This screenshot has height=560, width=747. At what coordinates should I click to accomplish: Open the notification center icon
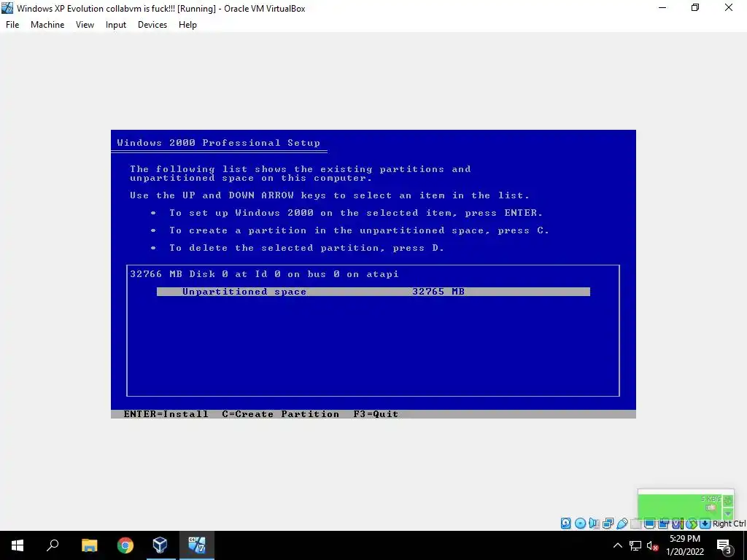click(x=724, y=545)
